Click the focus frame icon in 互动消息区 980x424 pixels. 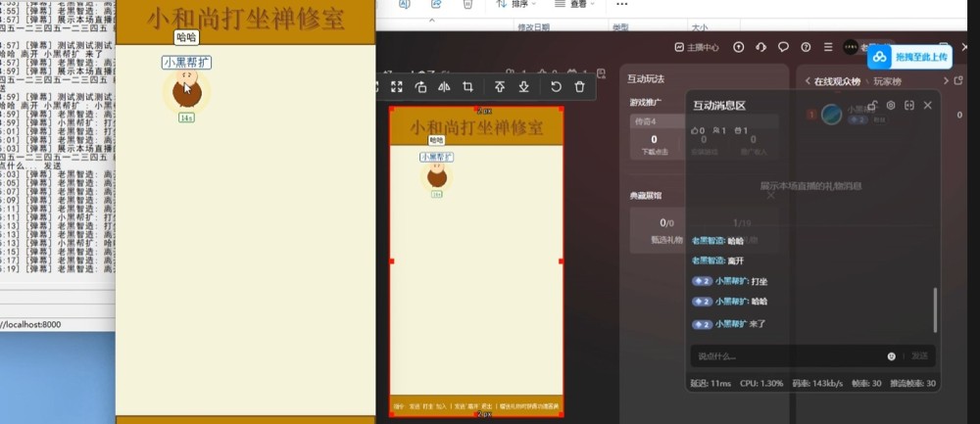click(909, 105)
